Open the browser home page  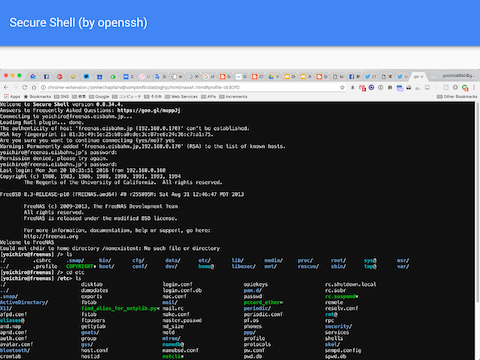coord(34,87)
